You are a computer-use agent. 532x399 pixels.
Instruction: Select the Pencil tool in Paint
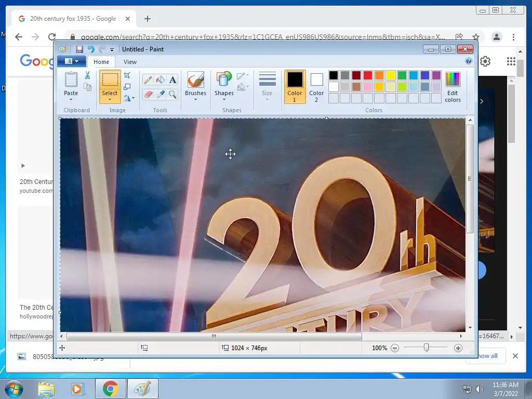point(148,79)
